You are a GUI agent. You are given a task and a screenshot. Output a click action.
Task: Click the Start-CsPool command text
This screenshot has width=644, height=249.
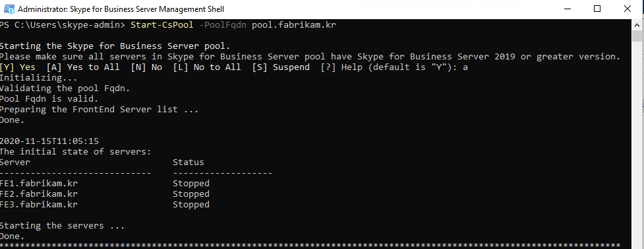(161, 25)
